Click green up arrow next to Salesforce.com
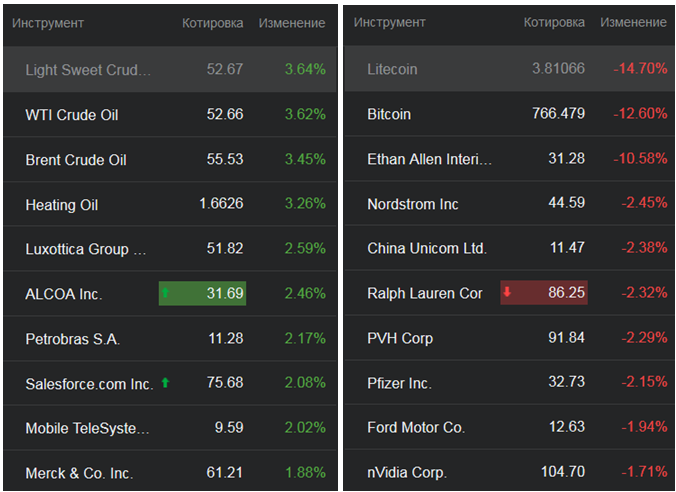Image resolution: width=676 pixels, height=492 pixels. (166, 383)
